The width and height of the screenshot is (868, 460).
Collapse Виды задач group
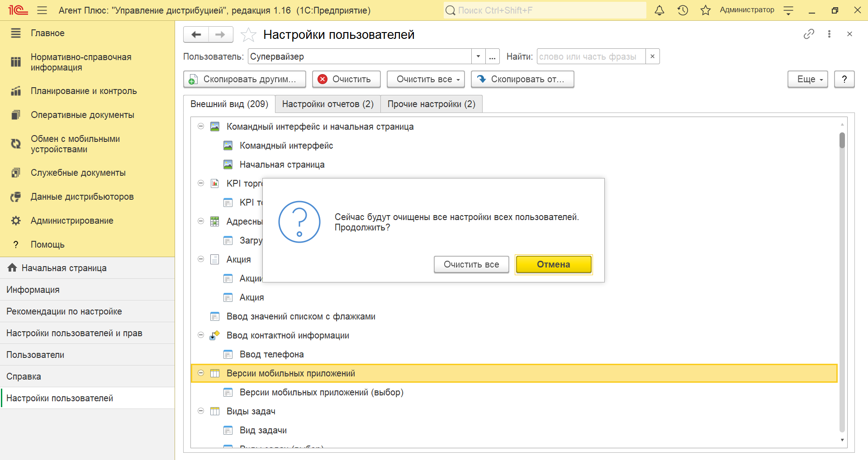[x=201, y=411]
